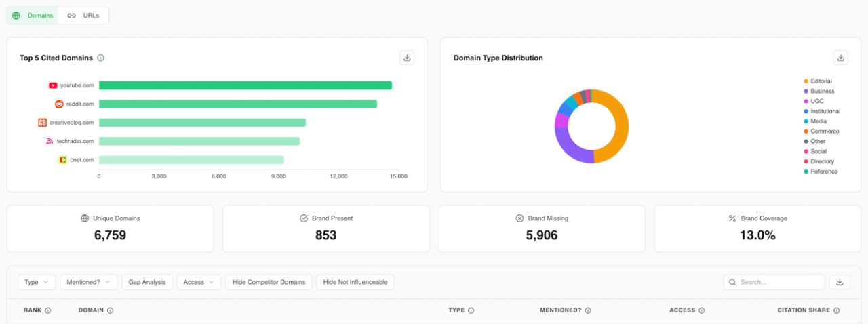The height and width of the screenshot is (324, 868).
Task: Toggle Directory legend entry
Action: point(818,161)
